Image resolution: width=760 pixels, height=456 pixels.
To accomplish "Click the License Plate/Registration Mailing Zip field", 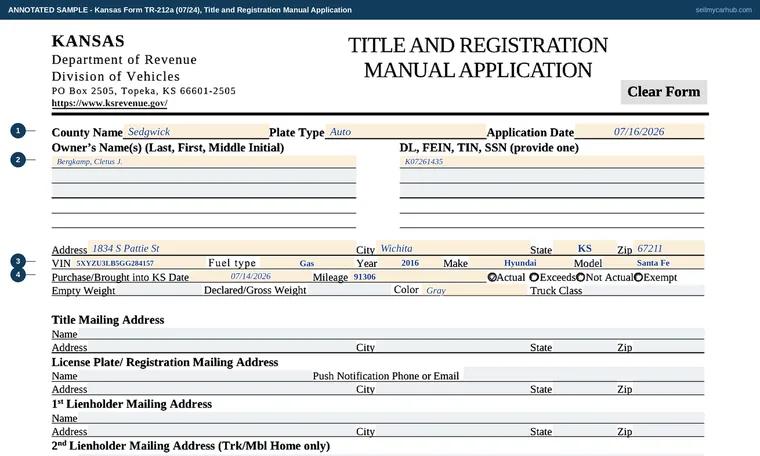I will coord(669,389).
